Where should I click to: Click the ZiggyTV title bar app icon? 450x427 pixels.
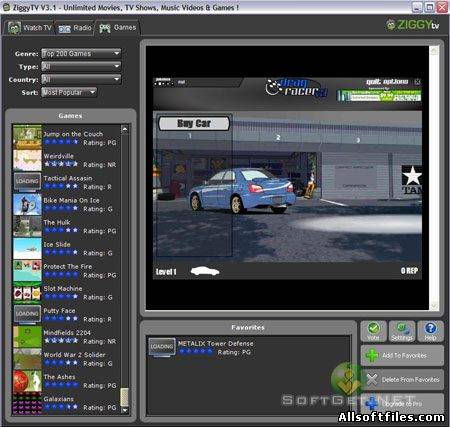pyautogui.click(x=6, y=7)
